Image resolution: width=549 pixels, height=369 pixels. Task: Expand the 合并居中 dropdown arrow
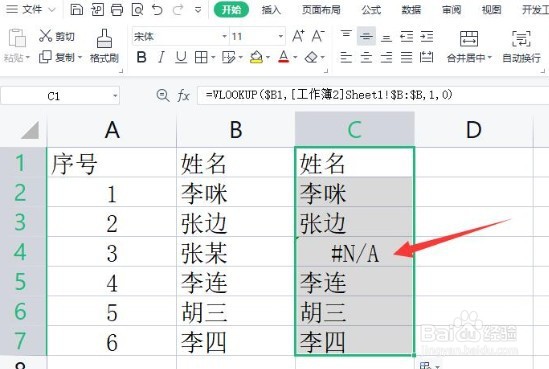coord(490,57)
